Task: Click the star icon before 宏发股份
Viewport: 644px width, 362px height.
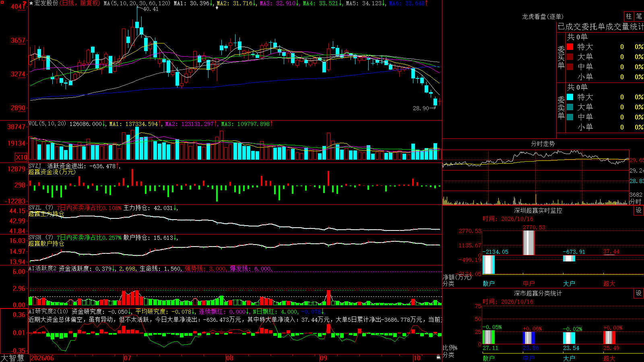Action: pos(31,3)
